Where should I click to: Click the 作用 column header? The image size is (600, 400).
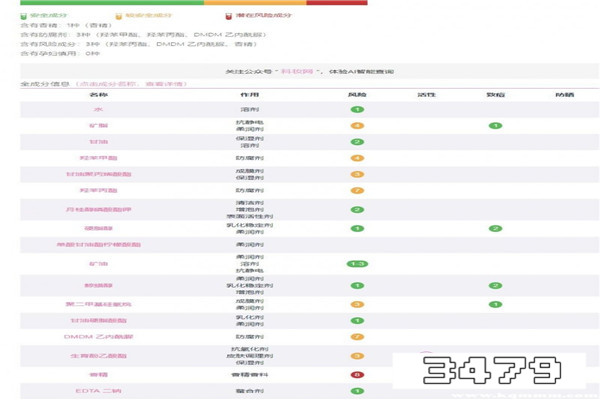(242, 93)
